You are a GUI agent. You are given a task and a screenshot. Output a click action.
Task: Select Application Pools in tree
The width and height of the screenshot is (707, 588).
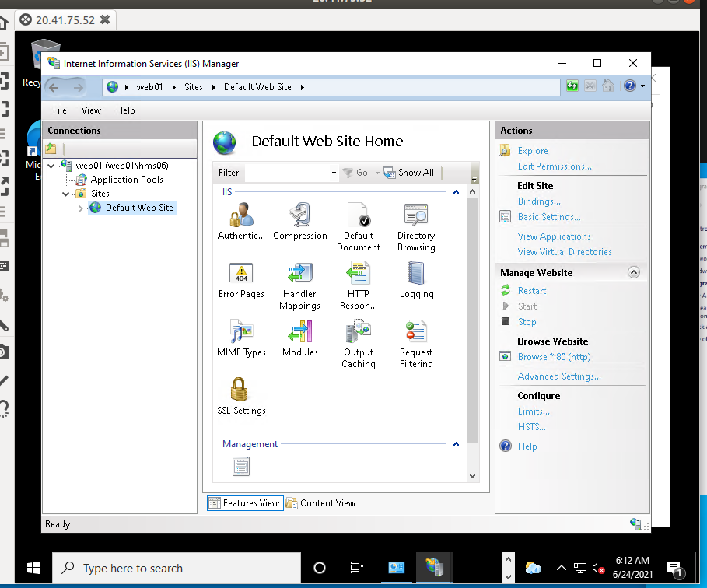click(127, 180)
